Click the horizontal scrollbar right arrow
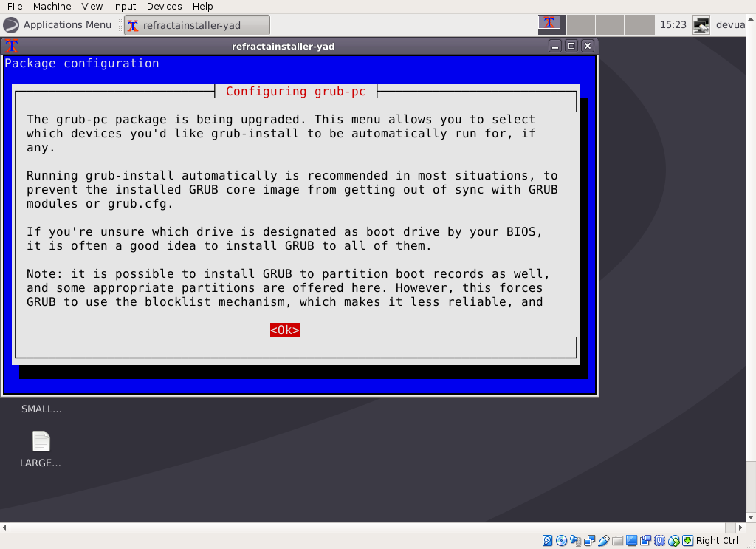 [x=740, y=528]
